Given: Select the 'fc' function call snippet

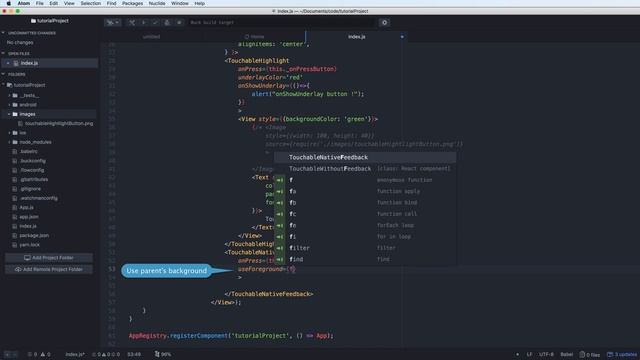Looking at the screenshot, I should tap(365, 214).
